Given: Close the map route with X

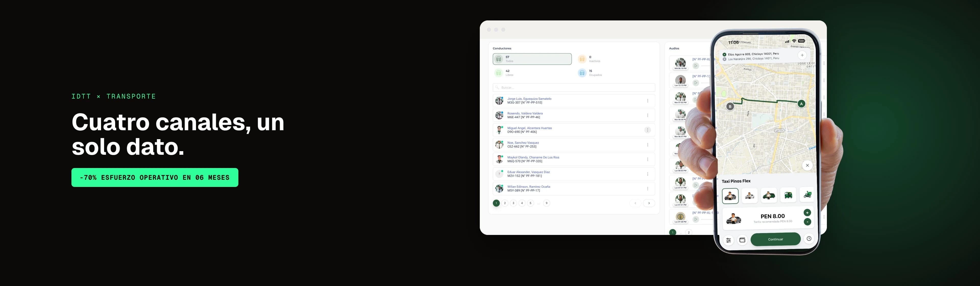Looking at the screenshot, I should pyautogui.click(x=807, y=165).
